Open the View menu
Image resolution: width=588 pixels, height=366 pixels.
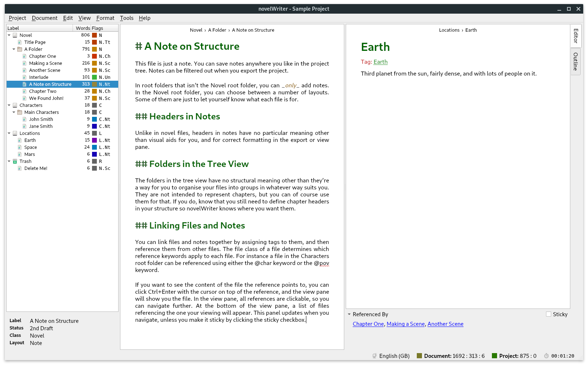pyautogui.click(x=84, y=18)
